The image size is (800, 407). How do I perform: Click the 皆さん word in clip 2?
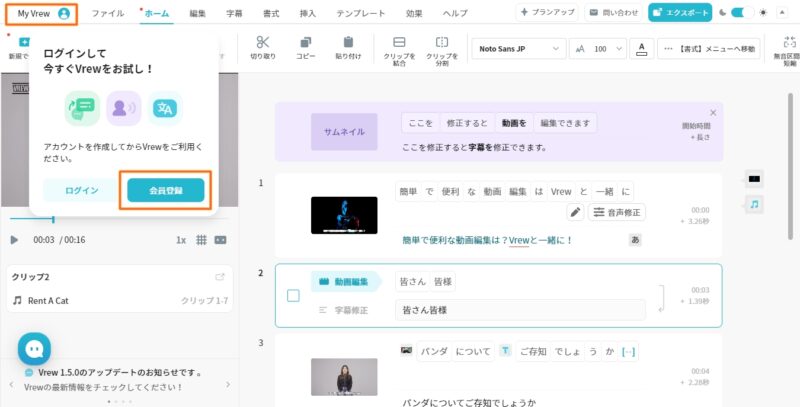pyautogui.click(x=412, y=282)
